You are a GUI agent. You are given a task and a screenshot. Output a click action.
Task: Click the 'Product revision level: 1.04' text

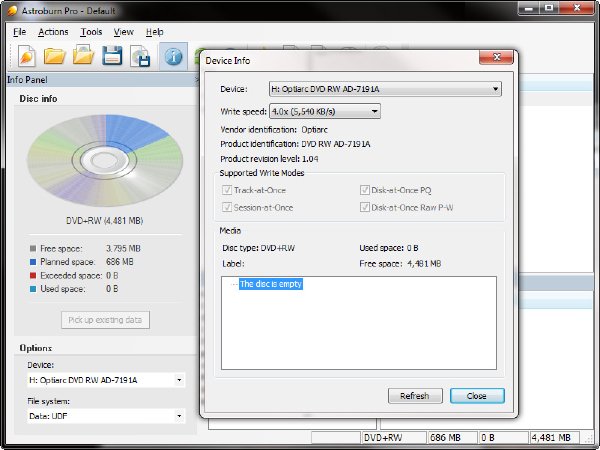[269, 159]
